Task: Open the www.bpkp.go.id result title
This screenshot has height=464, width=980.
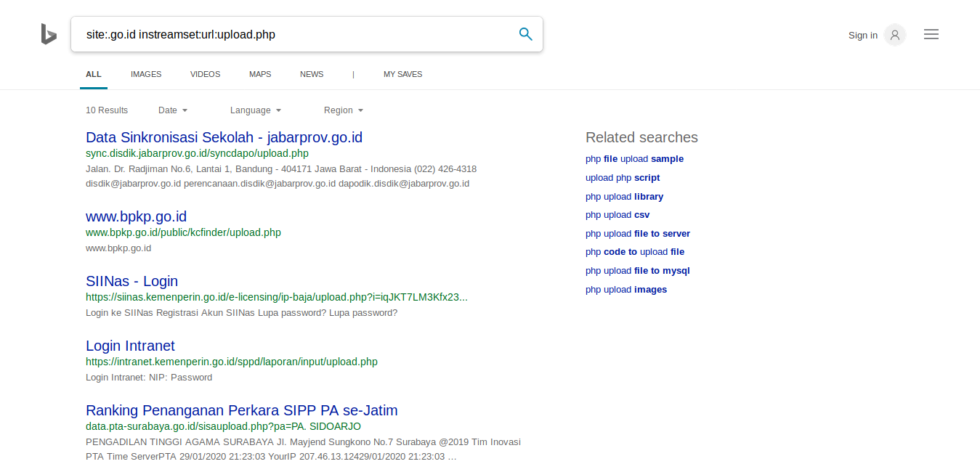Action: pos(136,216)
